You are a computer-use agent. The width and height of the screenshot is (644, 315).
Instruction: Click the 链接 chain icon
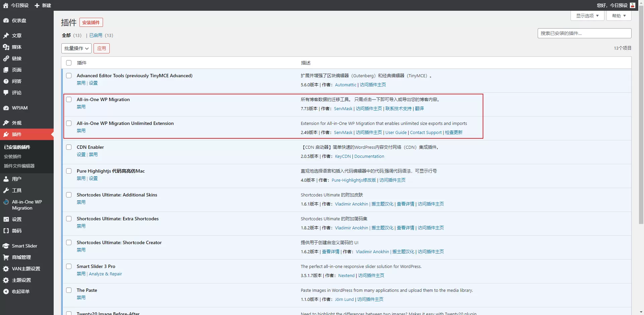click(6, 58)
